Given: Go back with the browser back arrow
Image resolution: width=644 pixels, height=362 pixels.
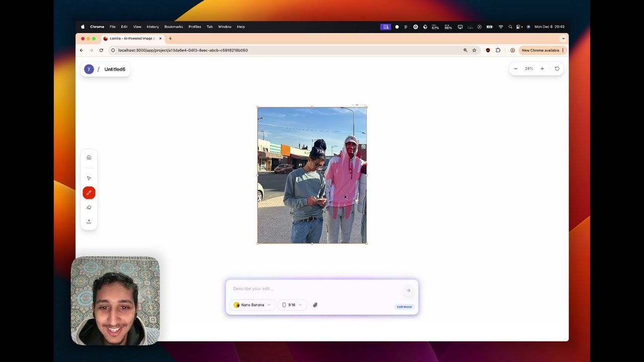Looking at the screenshot, I should point(82,50).
